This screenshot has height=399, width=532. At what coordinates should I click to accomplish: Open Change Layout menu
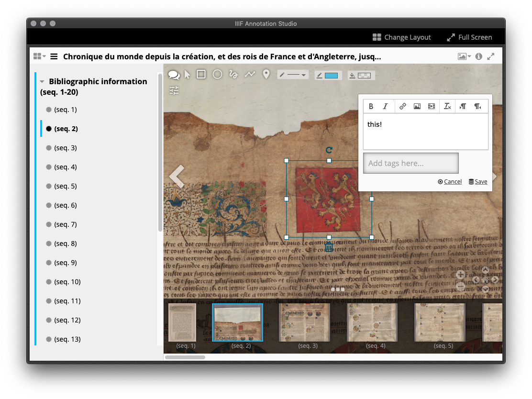(x=402, y=37)
